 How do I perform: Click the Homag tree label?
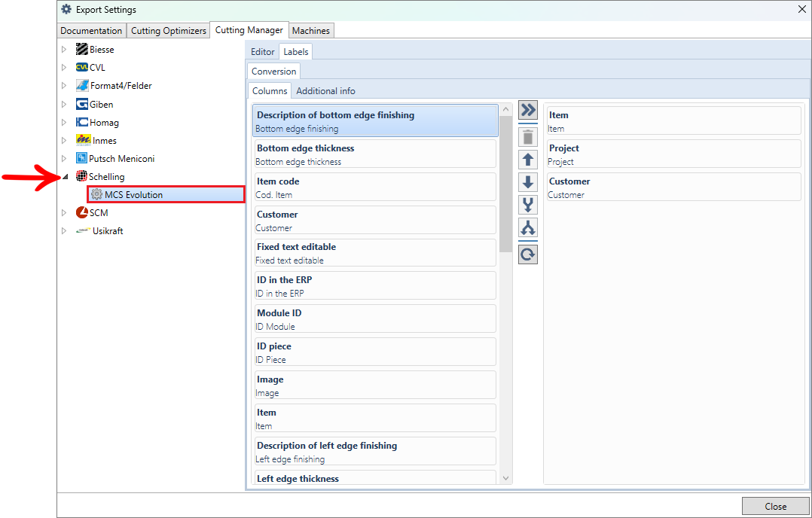point(104,123)
